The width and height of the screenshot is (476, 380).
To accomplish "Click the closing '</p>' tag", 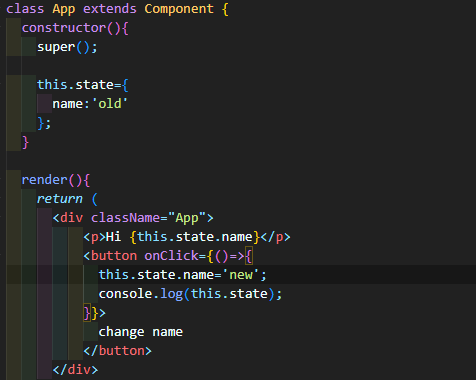I will tap(275, 238).
